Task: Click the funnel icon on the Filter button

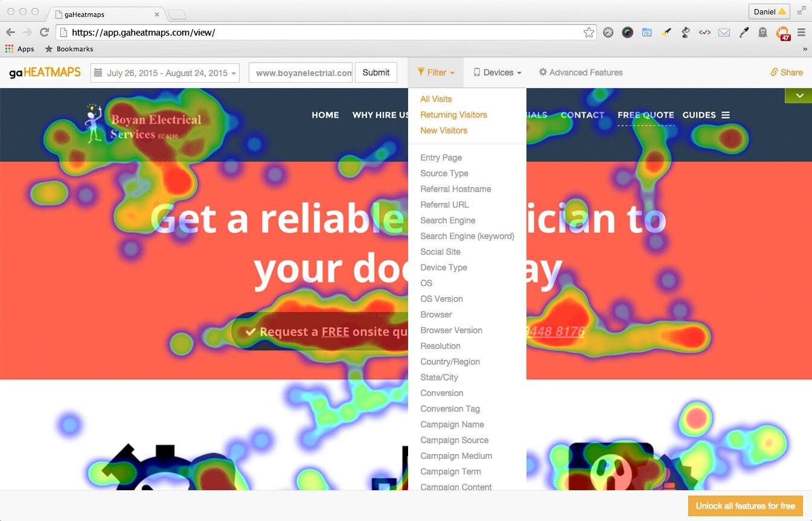Action: click(x=421, y=72)
